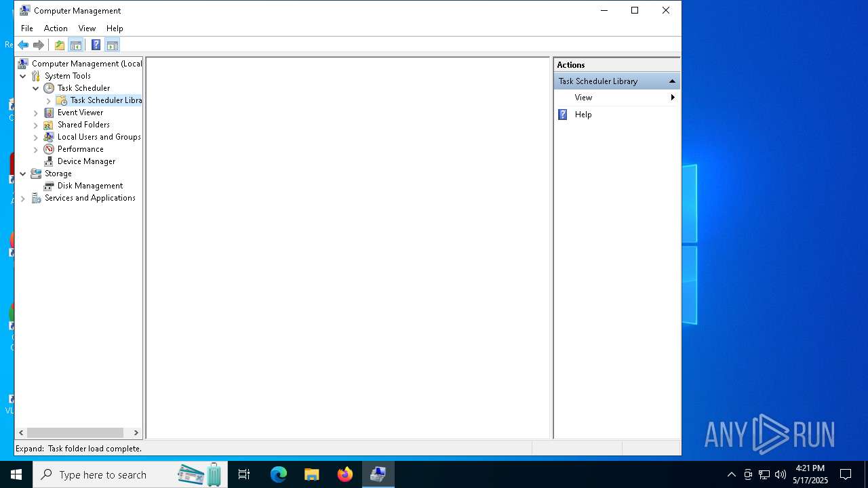The width and height of the screenshot is (868, 488).
Task: Click the Task Scheduler Library actions header
Action: [616, 81]
